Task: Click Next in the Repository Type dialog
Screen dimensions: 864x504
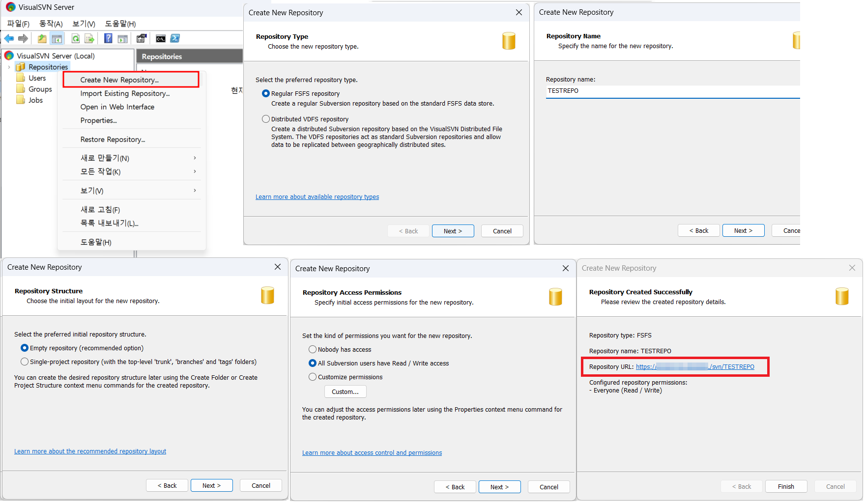Action: [x=453, y=231]
